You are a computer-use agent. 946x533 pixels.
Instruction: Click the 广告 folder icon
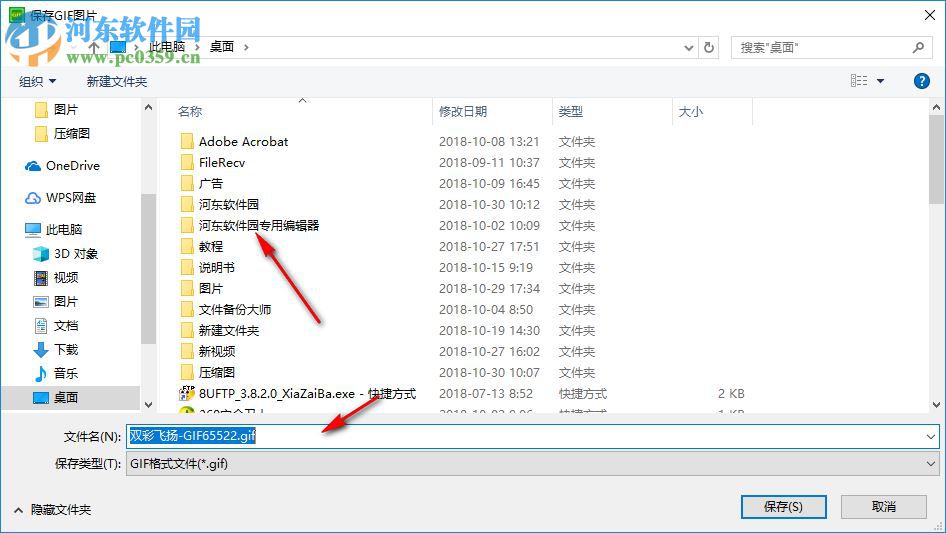[x=187, y=184]
